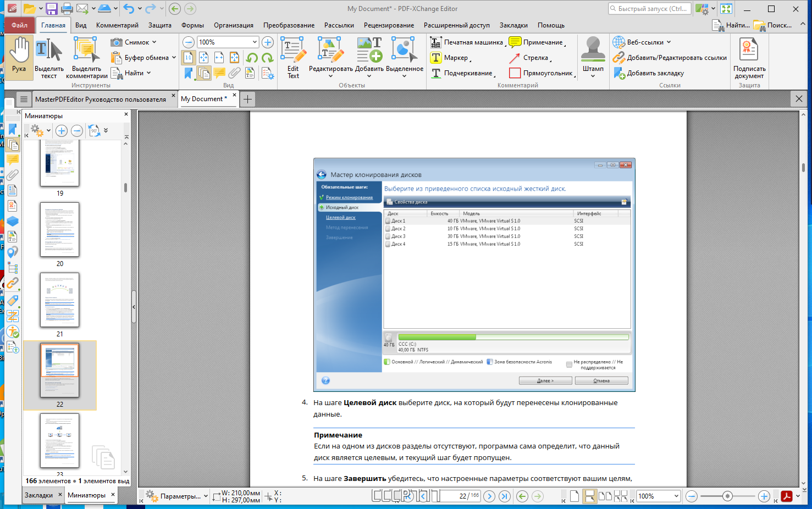
Task: Click the Save icon in the quick toolbar
Action: [52, 9]
